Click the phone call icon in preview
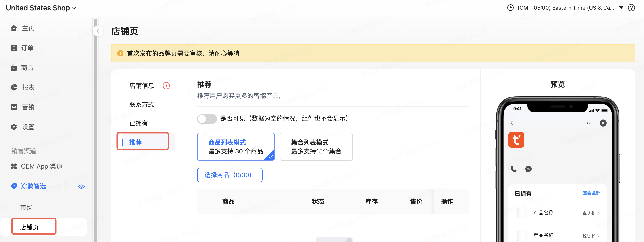Screen dimensions: 644x242 click(x=513, y=169)
